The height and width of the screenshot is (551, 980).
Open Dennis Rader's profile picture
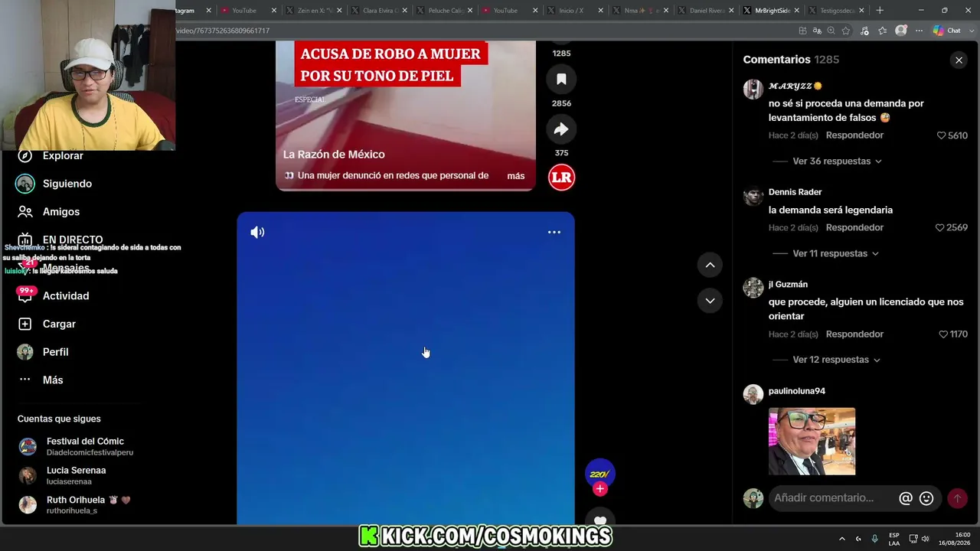pos(753,195)
